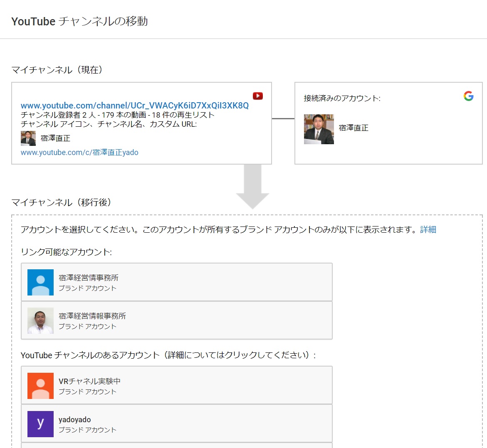Viewport: 487px width, 448px height.
Task: Select the yadoyado brand account
Action: coord(177,423)
